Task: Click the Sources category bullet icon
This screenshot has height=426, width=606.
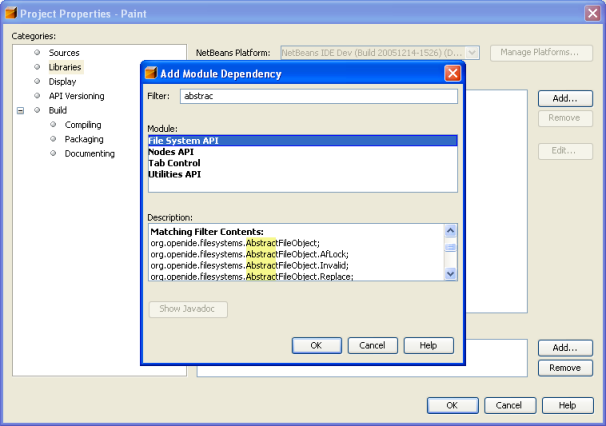Action: point(37,52)
